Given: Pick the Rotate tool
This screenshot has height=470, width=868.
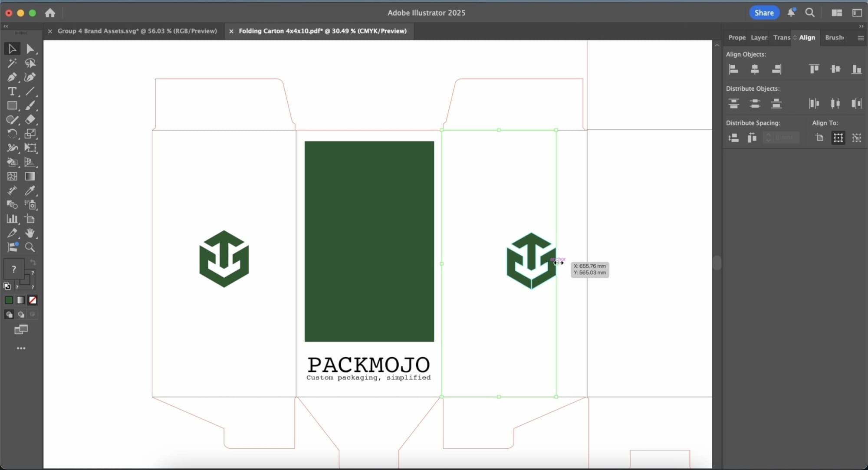Looking at the screenshot, I should (x=12, y=134).
